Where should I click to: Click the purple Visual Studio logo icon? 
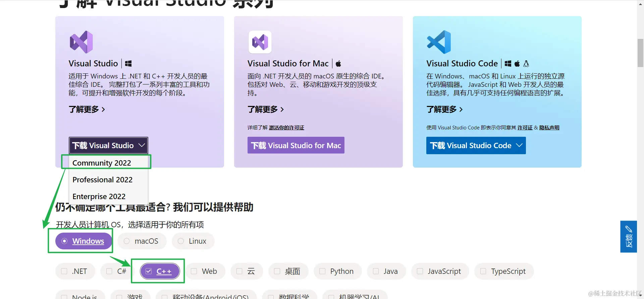(81, 42)
